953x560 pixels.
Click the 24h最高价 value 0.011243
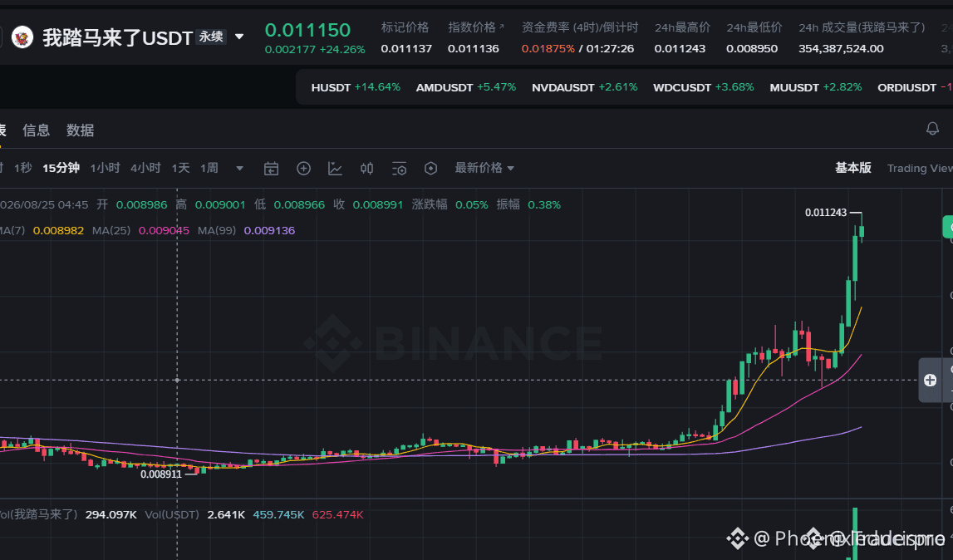tap(680, 49)
